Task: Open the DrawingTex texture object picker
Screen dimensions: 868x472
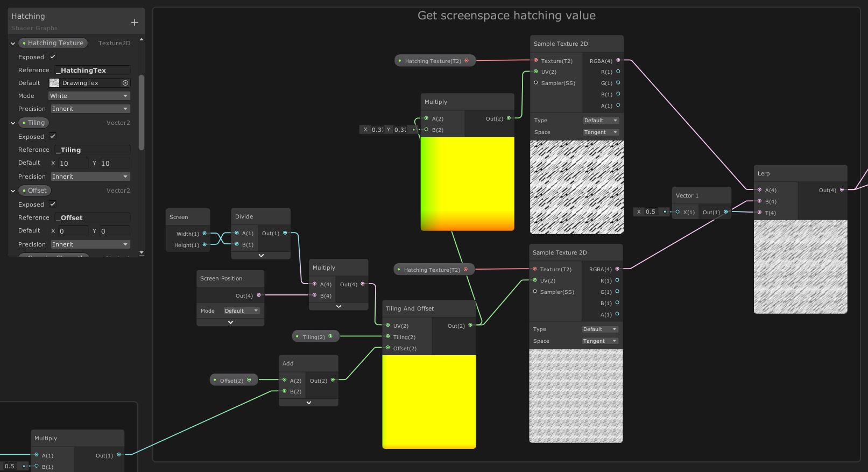Action: pyautogui.click(x=125, y=83)
